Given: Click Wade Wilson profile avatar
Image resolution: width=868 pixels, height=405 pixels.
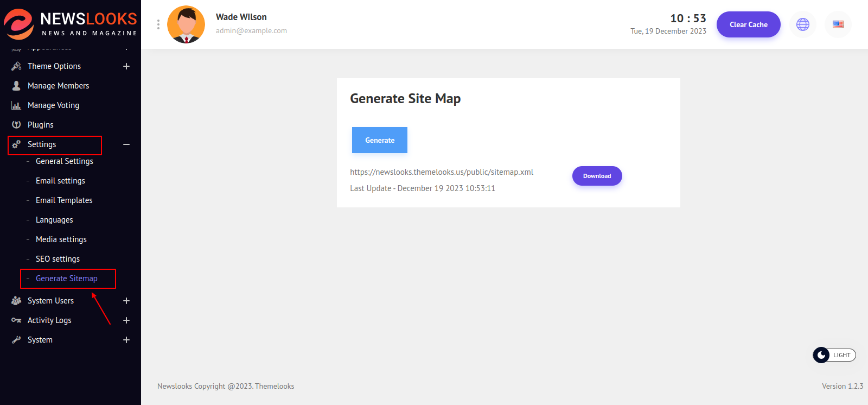Looking at the screenshot, I should (x=186, y=24).
